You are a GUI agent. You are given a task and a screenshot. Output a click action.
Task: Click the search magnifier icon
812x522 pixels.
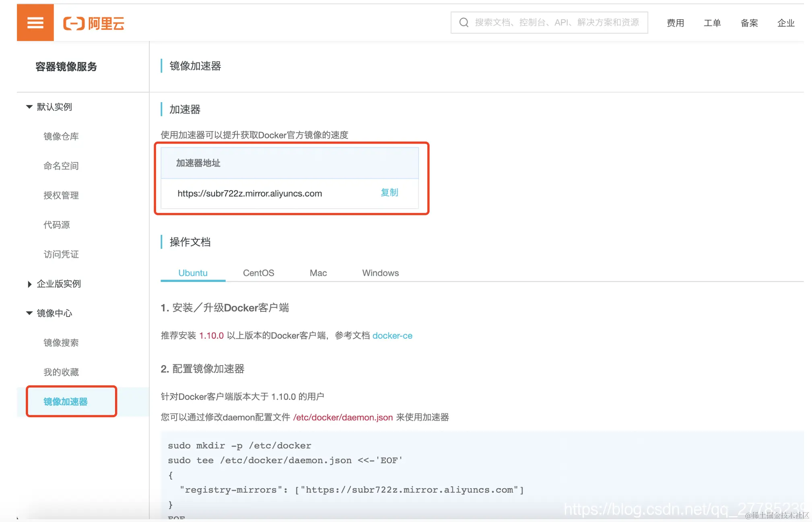[x=464, y=22]
